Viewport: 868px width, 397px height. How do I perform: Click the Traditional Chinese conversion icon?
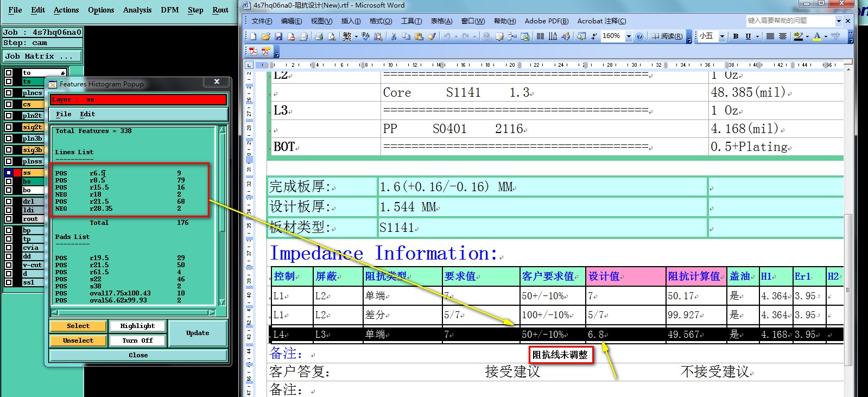pyautogui.click(x=347, y=36)
